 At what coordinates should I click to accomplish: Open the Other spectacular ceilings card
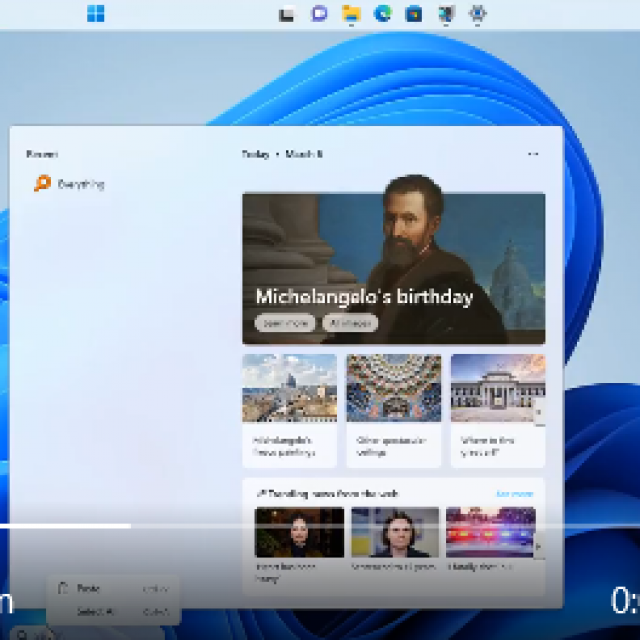click(x=393, y=411)
